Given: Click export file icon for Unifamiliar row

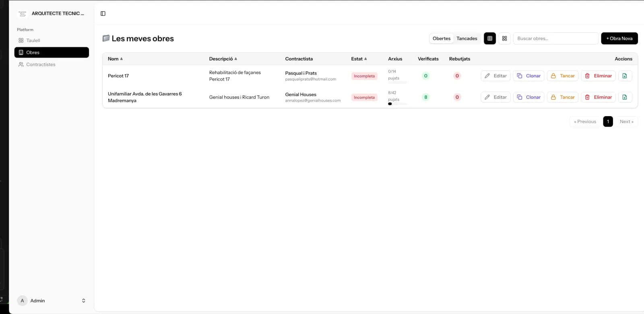Looking at the screenshot, I should coord(625,97).
